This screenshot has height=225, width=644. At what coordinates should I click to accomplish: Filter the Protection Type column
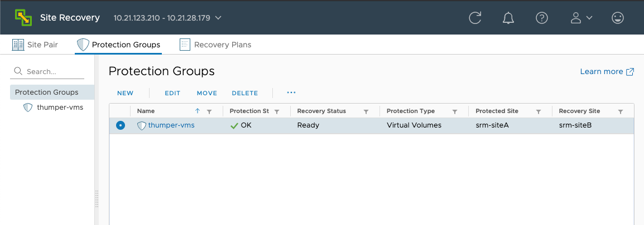455,111
